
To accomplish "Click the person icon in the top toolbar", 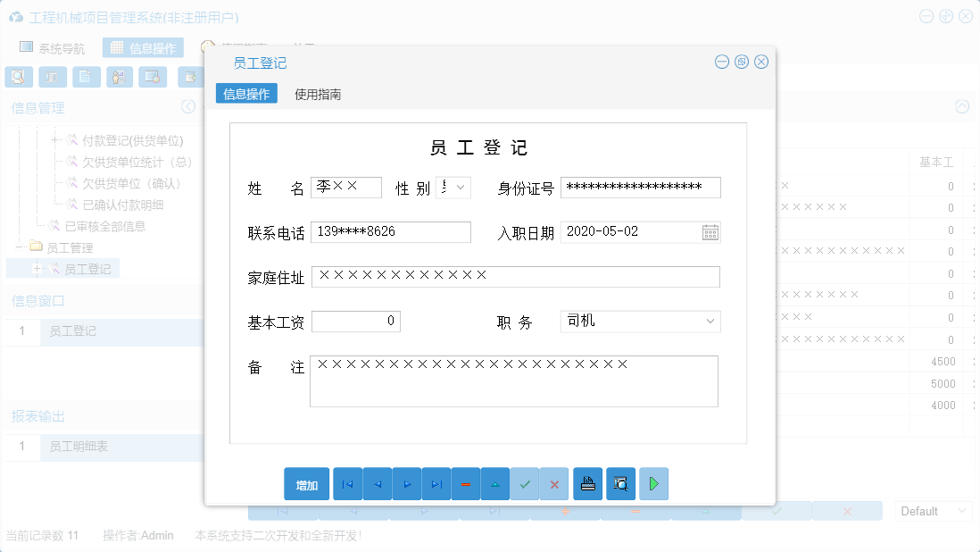I will tap(120, 77).
